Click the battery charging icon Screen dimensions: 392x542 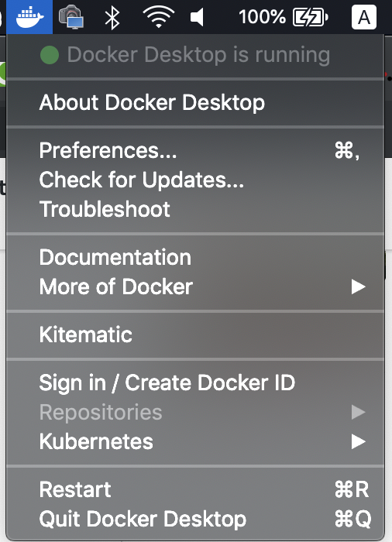click(311, 17)
